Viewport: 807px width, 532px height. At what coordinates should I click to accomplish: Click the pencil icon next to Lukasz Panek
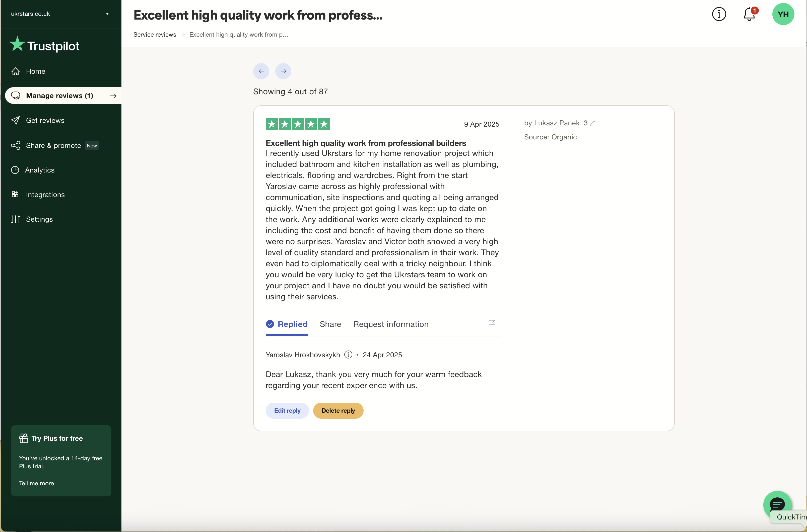592,124
